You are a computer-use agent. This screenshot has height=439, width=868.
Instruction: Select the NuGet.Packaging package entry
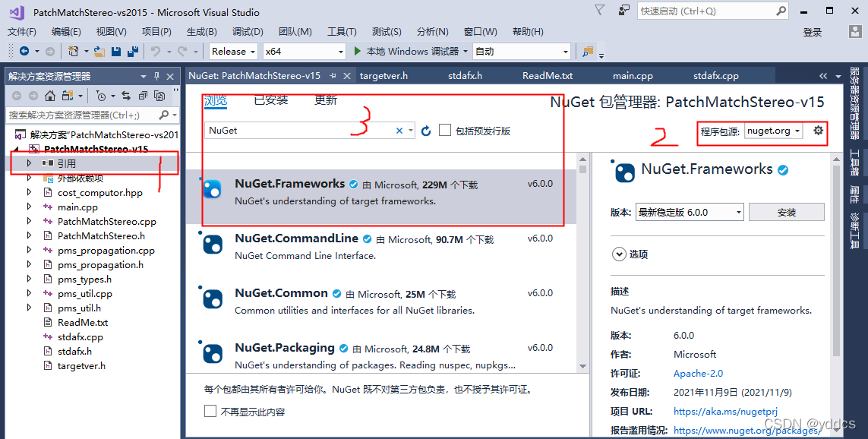pos(380,354)
